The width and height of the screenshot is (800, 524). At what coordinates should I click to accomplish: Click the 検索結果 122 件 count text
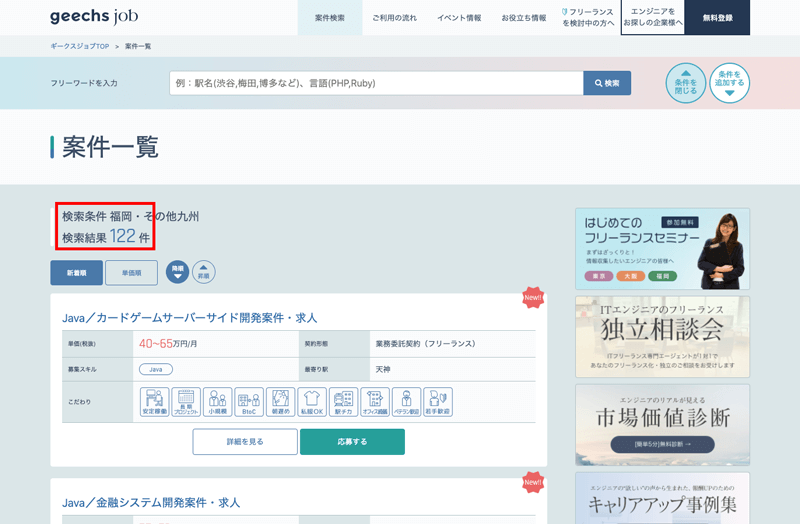tap(106, 237)
